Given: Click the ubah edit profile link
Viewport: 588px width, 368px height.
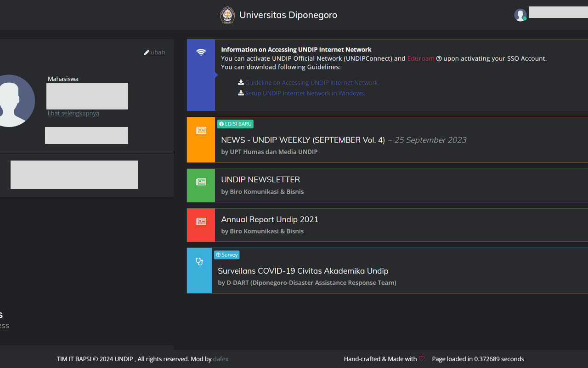Looking at the screenshot, I should coord(154,52).
